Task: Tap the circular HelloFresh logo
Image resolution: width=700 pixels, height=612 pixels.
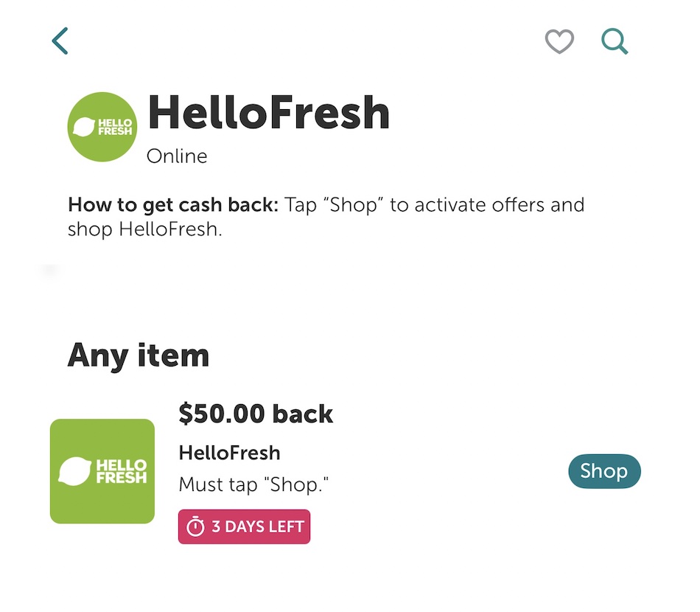Action: click(102, 126)
